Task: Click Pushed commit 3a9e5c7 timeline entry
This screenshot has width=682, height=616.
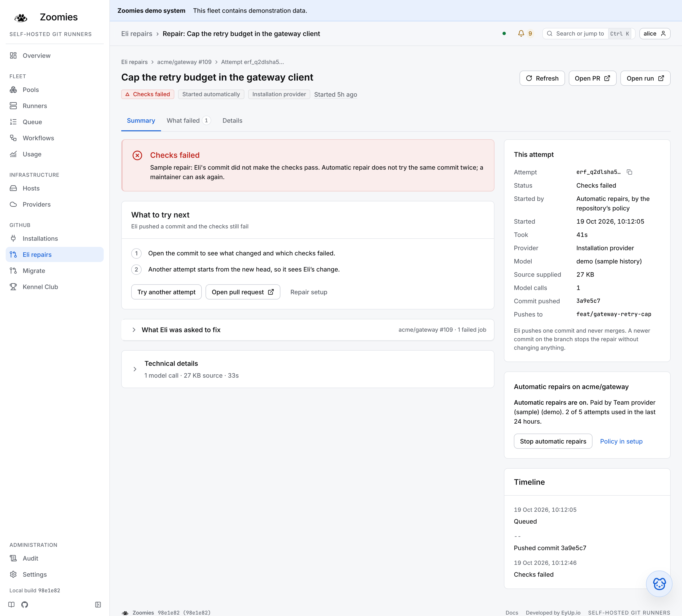Action: tap(550, 548)
